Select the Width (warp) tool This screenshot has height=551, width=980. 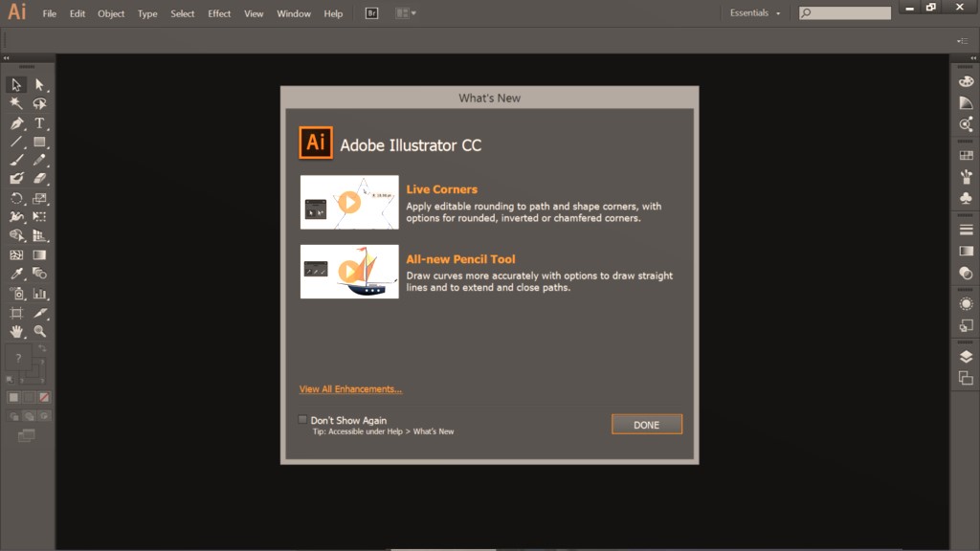16,217
